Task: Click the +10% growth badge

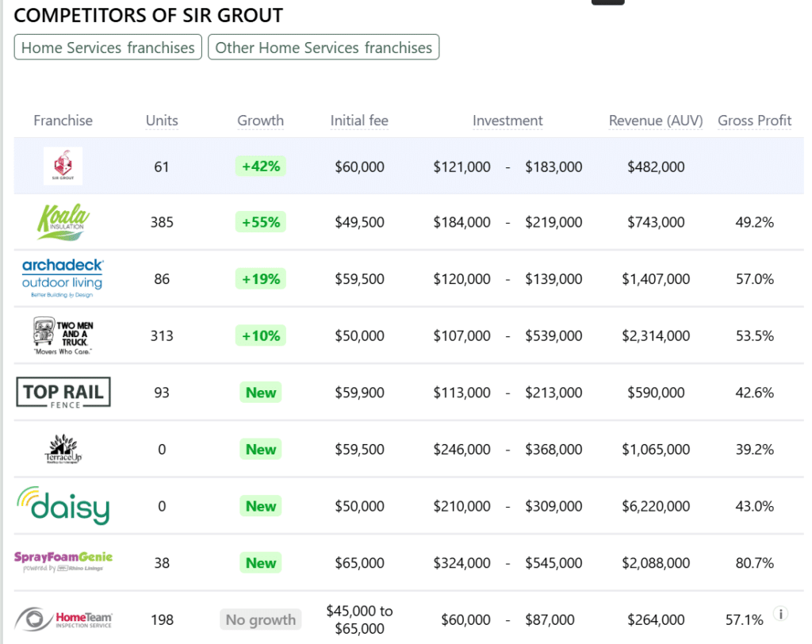Action: [x=260, y=335]
